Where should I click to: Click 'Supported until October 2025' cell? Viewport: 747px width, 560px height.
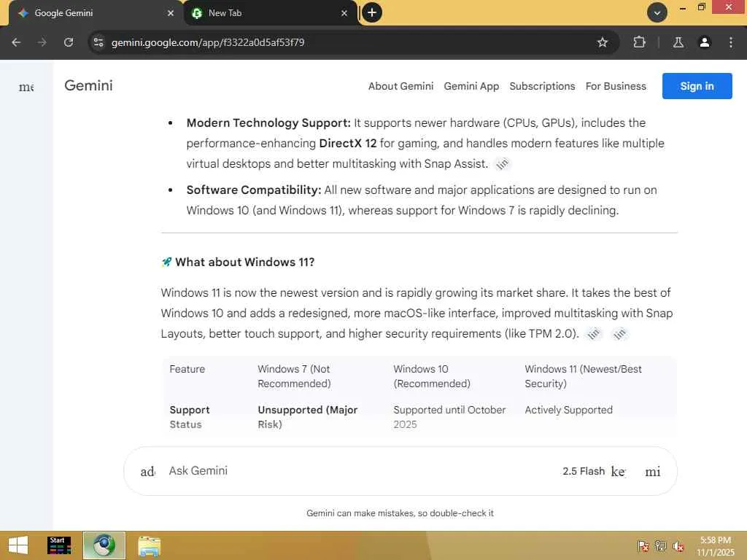point(449,417)
